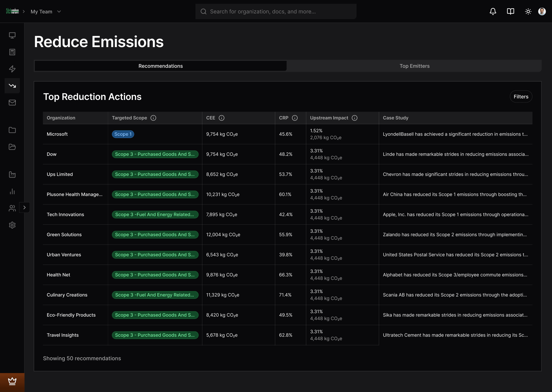The width and height of the screenshot is (552, 392).
Task: Open the Zalando case study
Action: pos(455,235)
